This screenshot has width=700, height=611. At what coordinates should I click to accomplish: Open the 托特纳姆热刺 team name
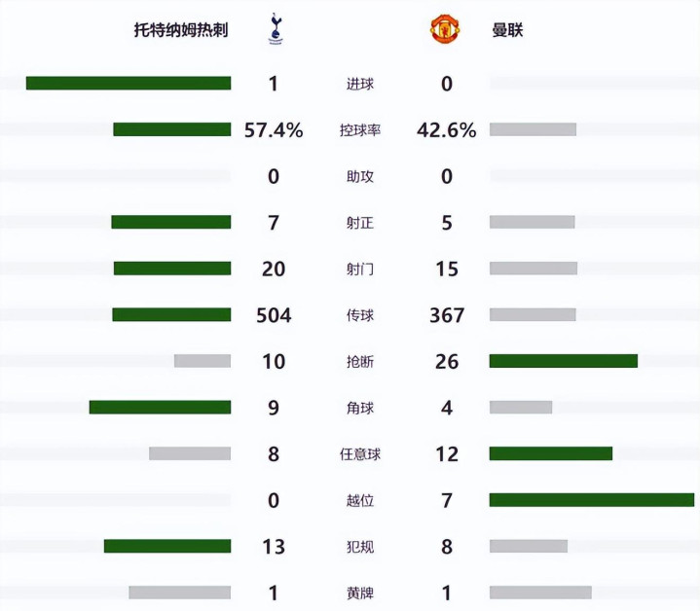(x=181, y=30)
